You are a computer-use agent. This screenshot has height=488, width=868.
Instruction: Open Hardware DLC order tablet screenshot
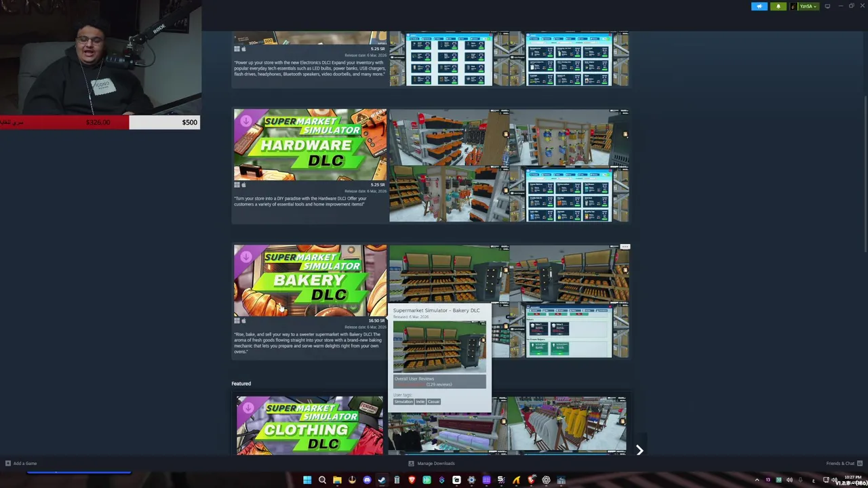click(x=568, y=195)
